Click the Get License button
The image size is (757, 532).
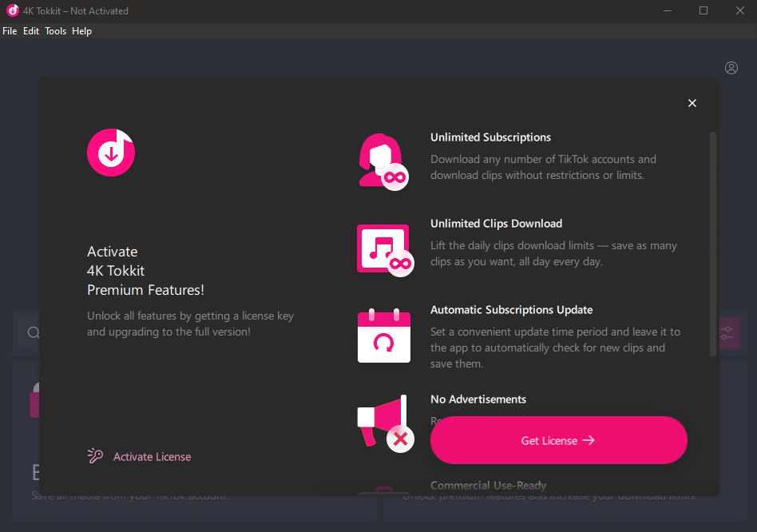[x=559, y=440]
